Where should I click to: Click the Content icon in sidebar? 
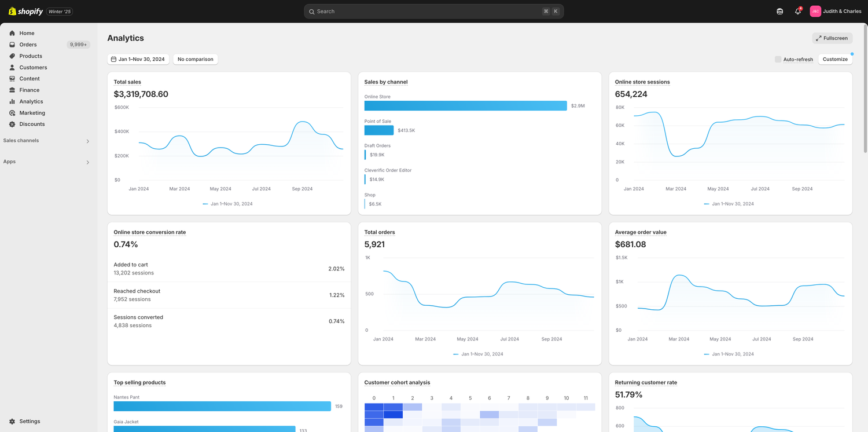12,79
